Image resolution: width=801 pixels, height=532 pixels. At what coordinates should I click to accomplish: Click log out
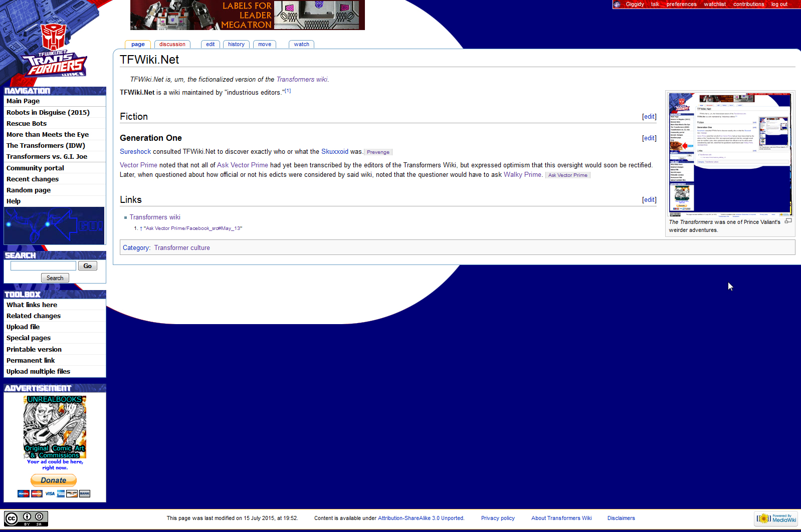pyautogui.click(x=779, y=4)
